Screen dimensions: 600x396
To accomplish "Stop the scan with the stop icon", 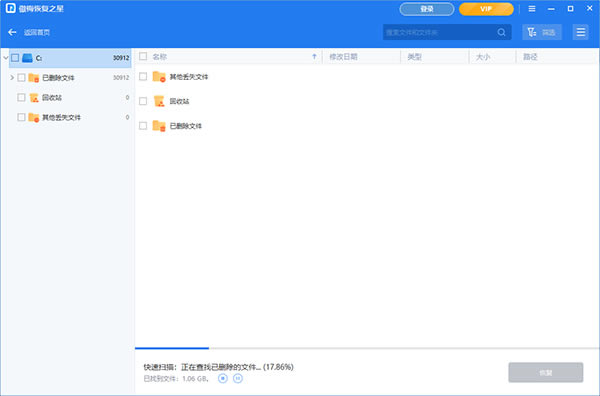I will pyautogui.click(x=223, y=378).
